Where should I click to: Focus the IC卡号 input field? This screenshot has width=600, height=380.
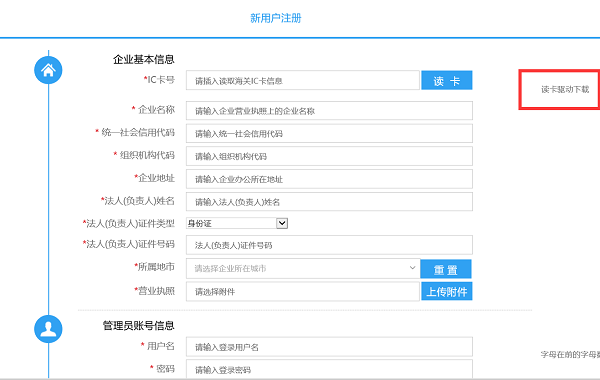[x=303, y=80]
